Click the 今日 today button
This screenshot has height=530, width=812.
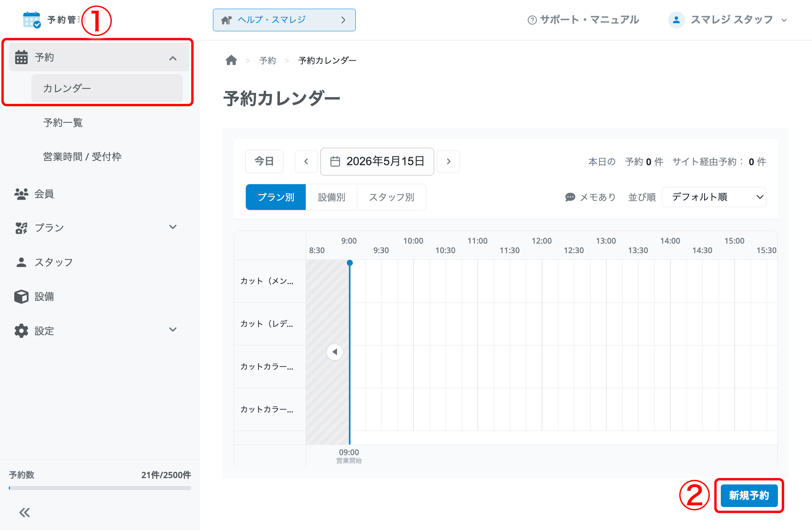pos(264,161)
